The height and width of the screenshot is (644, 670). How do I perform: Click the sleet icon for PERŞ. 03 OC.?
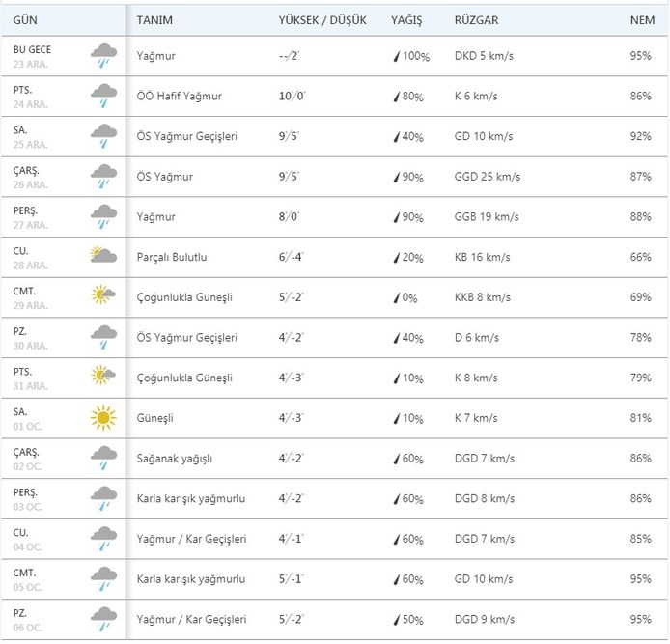(x=103, y=498)
